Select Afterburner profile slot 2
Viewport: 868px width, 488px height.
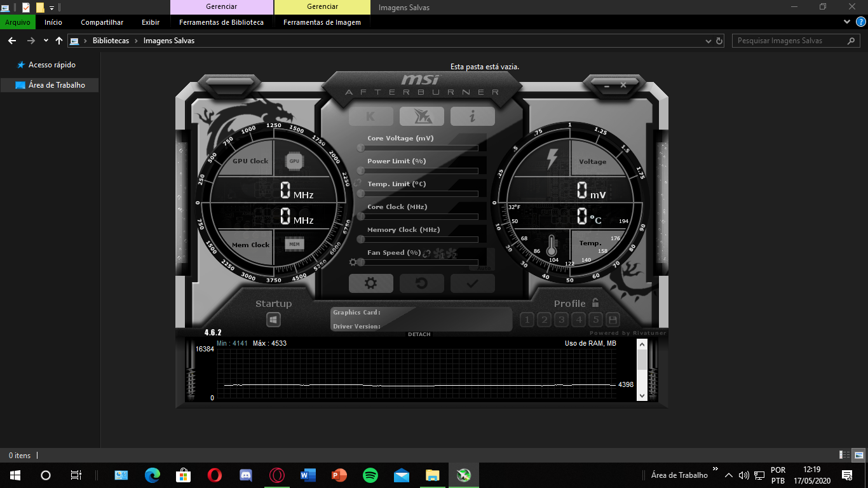(544, 320)
